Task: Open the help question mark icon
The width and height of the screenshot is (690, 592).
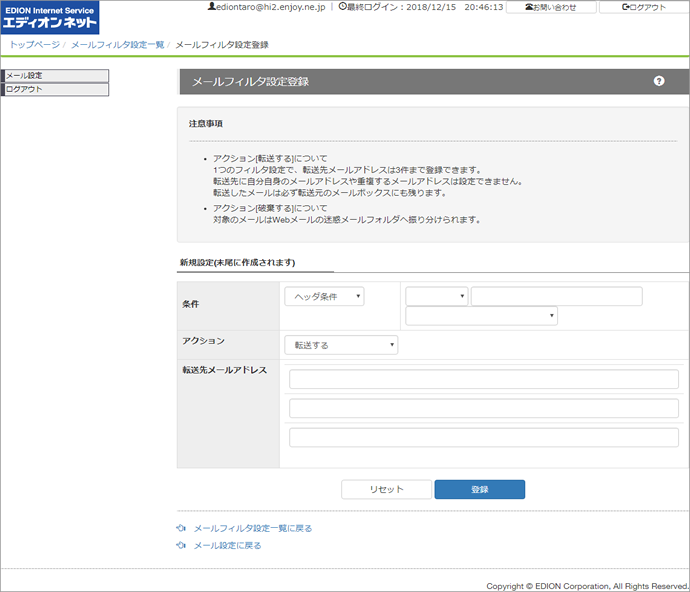Action: click(x=659, y=81)
